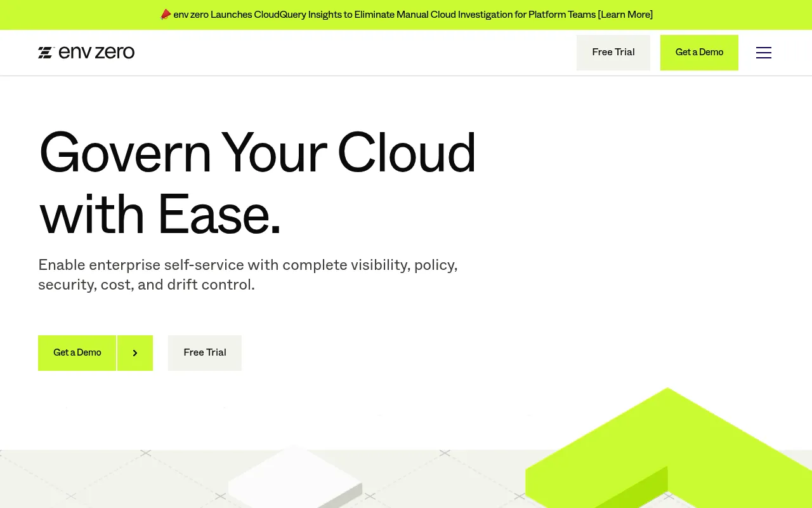This screenshot has width=812, height=508.
Task: Open the hamburger menu icon
Action: tap(764, 53)
